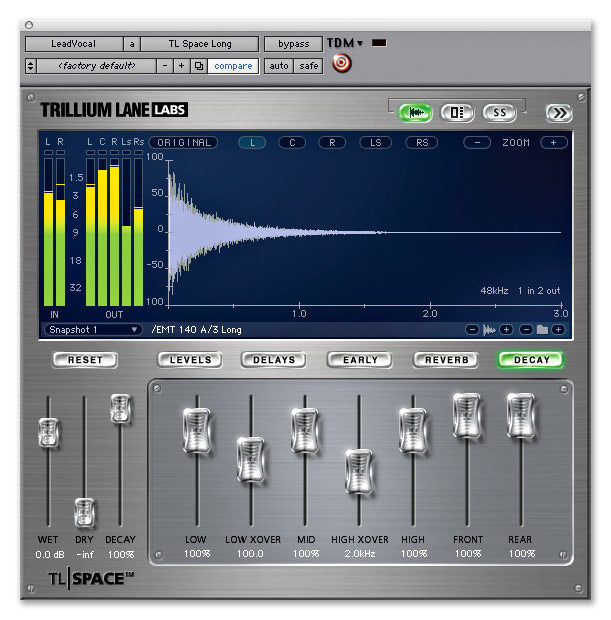The height and width of the screenshot is (620, 611).
Task: Click the WET level fader handle
Action: [x=49, y=432]
